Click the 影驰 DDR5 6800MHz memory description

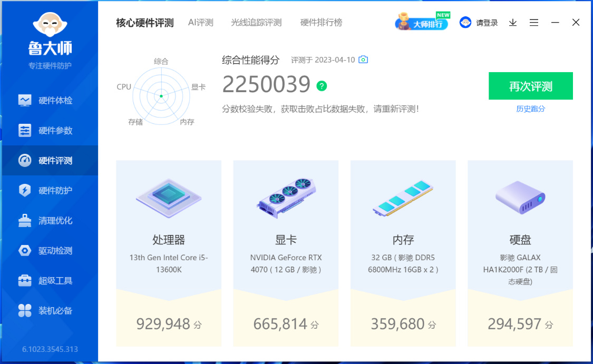pyautogui.click(x=403, y=263)
